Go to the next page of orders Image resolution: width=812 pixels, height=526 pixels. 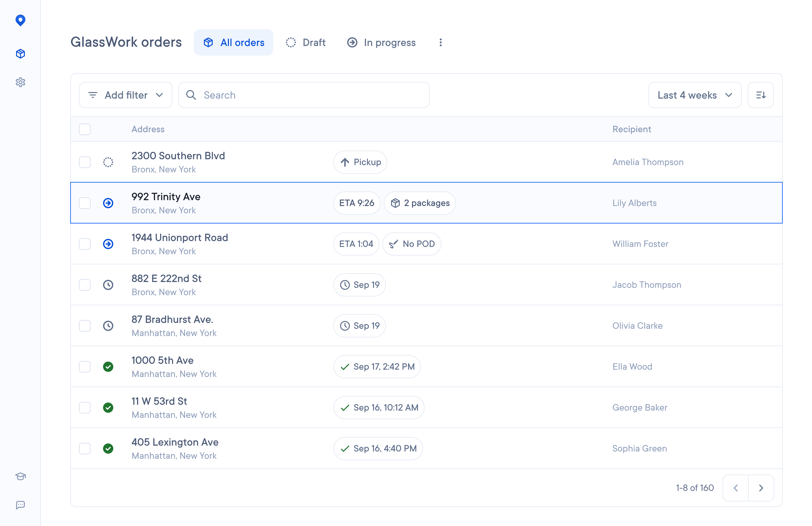pyautogui.click(x=761, y=488)
